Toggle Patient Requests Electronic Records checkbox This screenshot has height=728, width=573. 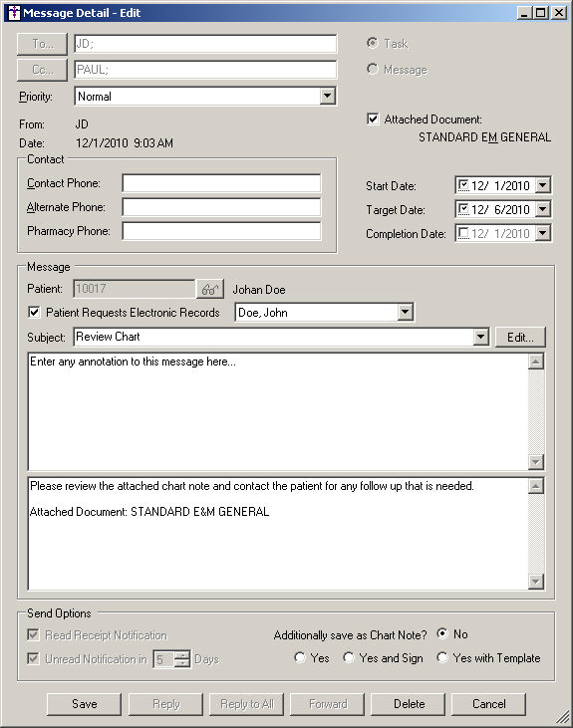[35, 312]
